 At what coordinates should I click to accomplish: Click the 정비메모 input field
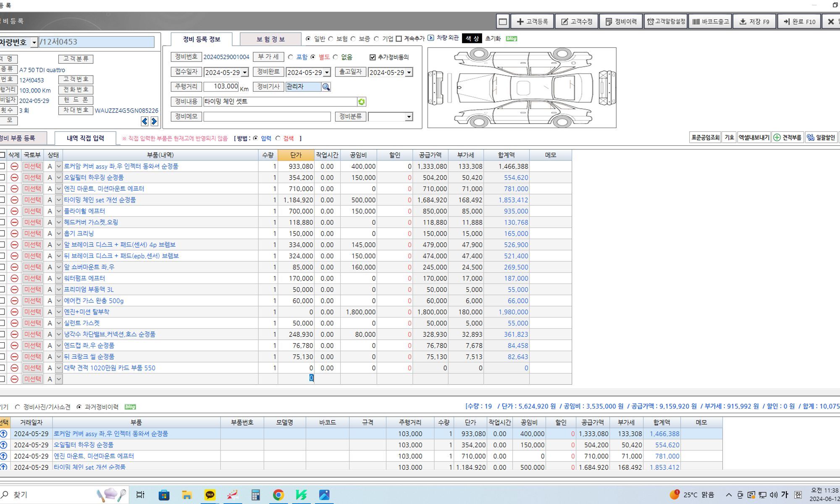pos(267,117)
